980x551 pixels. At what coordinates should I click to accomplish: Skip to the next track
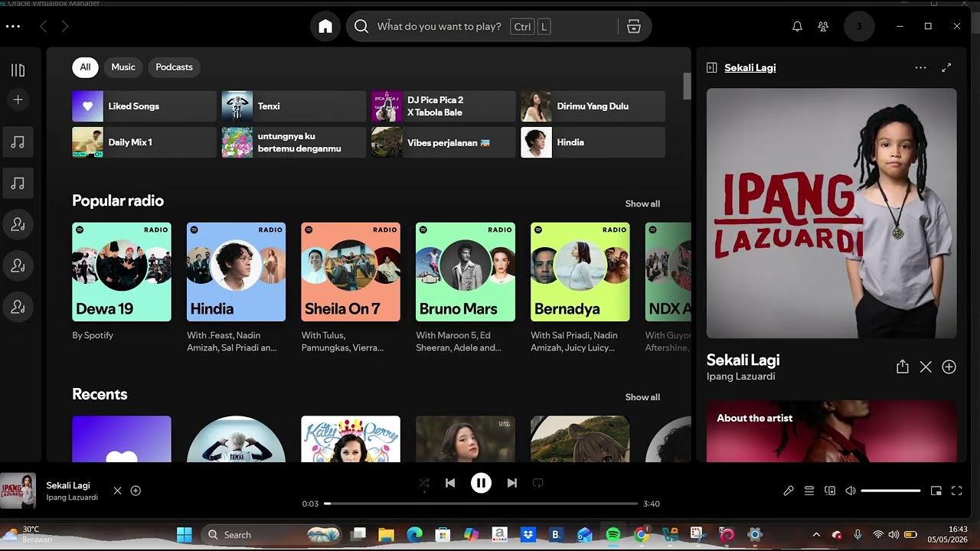point(512,483)
